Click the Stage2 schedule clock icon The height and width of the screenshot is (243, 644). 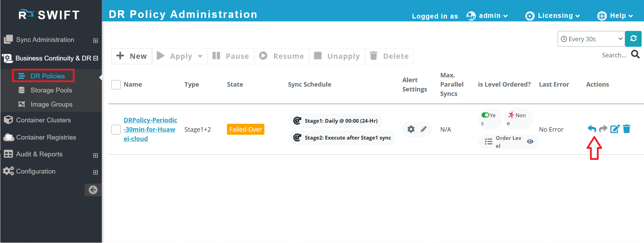pos(297,137)
